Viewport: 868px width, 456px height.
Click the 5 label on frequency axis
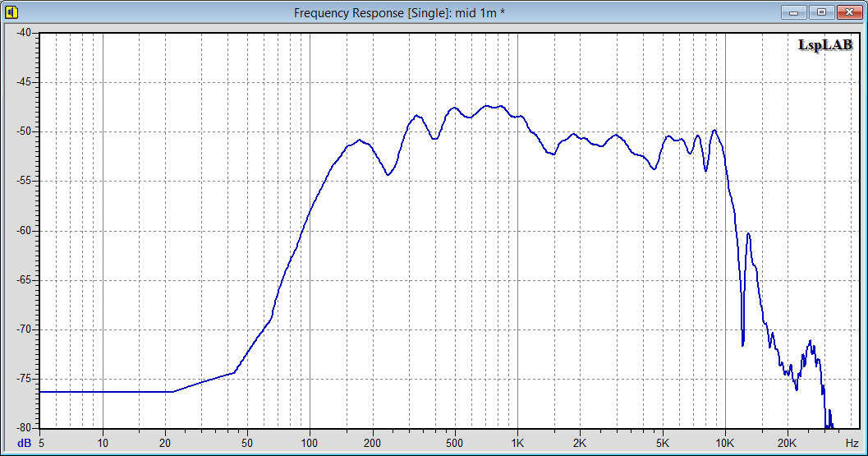pos(42,443)
